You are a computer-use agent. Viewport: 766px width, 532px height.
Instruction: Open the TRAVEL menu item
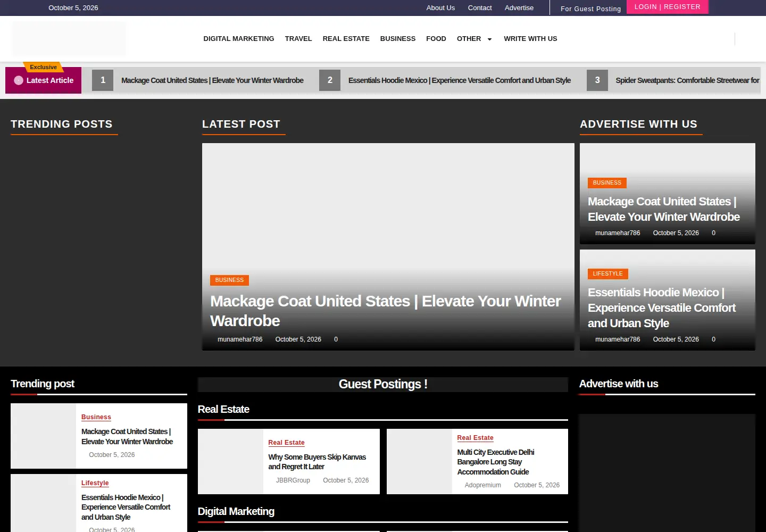click(298, 39)
